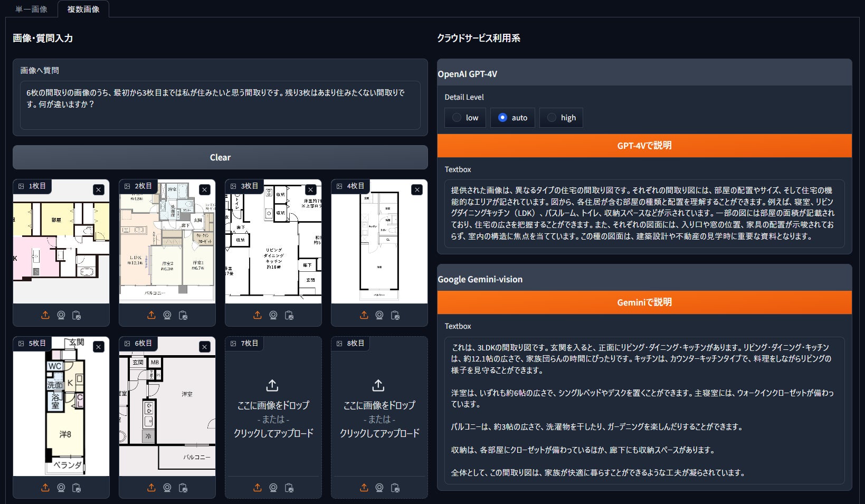Click the Clear button
This screenshot has height=504, width=865.
220,157
